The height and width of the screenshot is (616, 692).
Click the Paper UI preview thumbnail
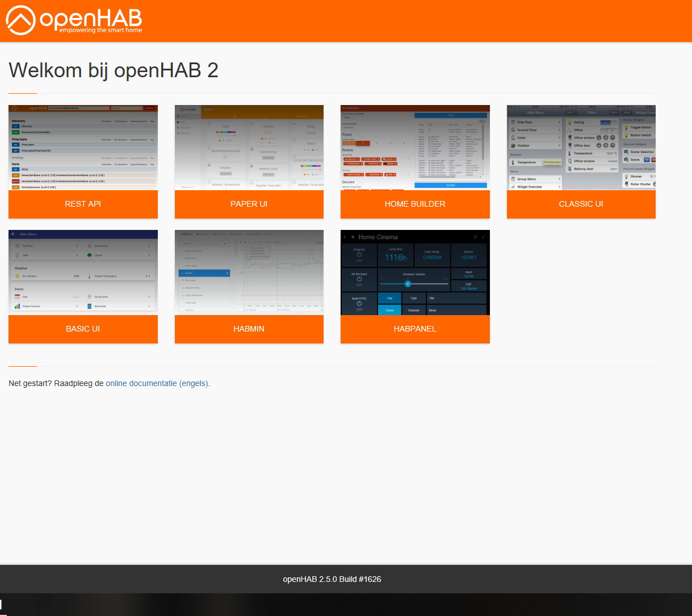point(249,148)
